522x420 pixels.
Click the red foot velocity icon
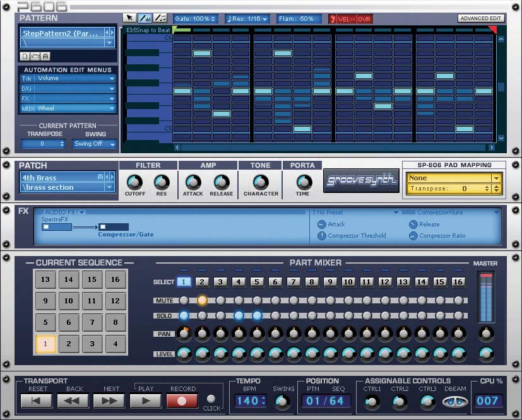tap(332, 19)
